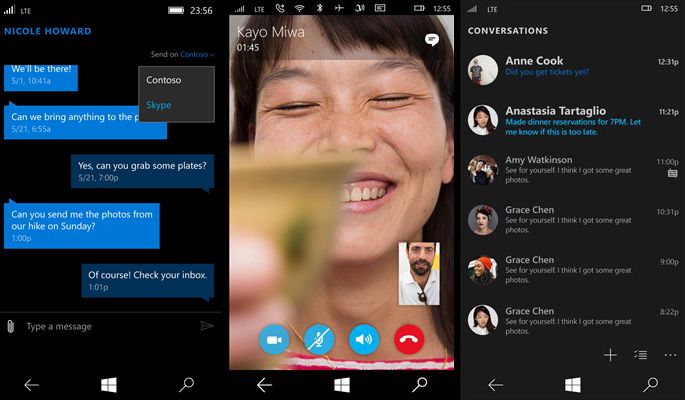Viewport: 685px width, 400px height.
Task: Tap search magnifier on conversations screen
Action: (650, 384)
